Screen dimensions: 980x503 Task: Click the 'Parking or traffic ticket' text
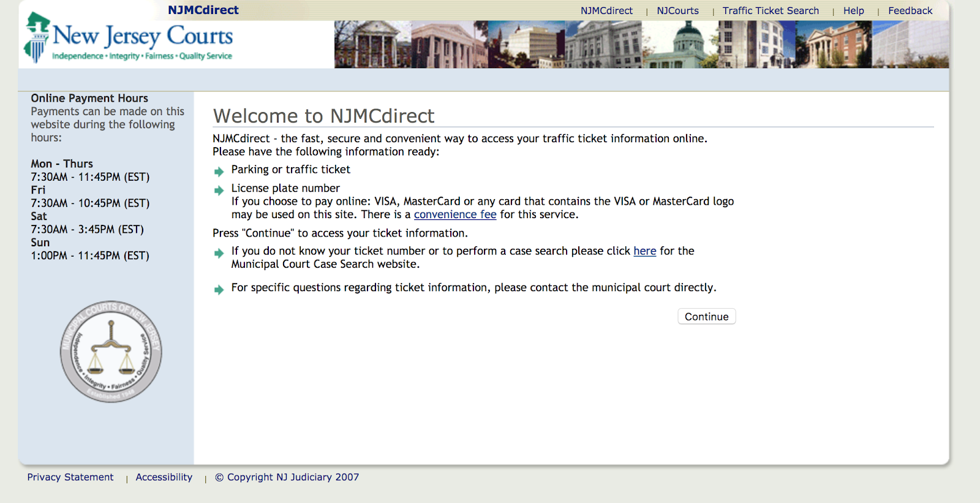coord(291,170)
